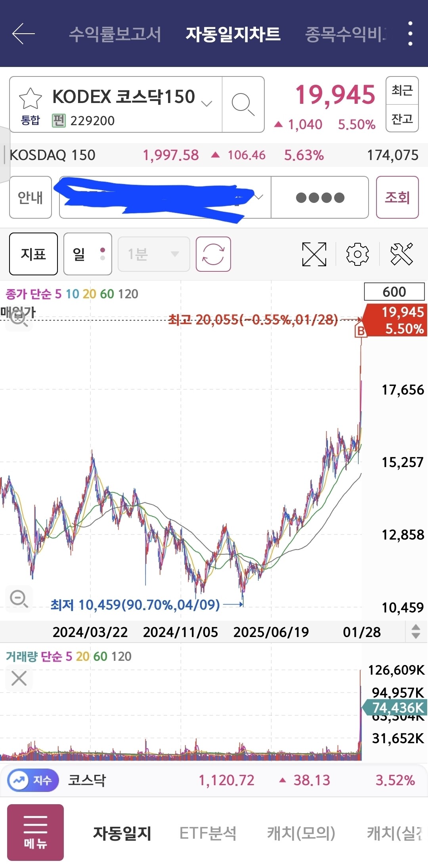The image size is (428, 868).
Task: Open chart settings gear
Action: point(357,254)
